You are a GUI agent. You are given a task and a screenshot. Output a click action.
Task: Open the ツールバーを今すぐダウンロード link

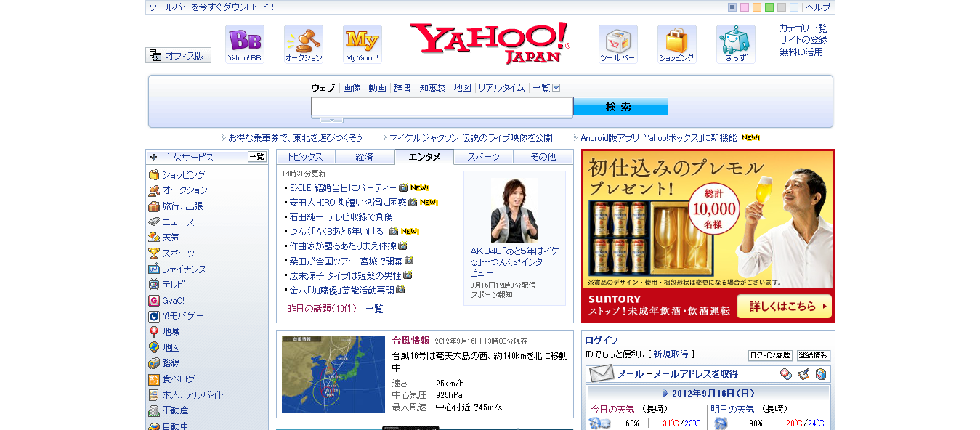pyautogui.click(x=212, y=7)
